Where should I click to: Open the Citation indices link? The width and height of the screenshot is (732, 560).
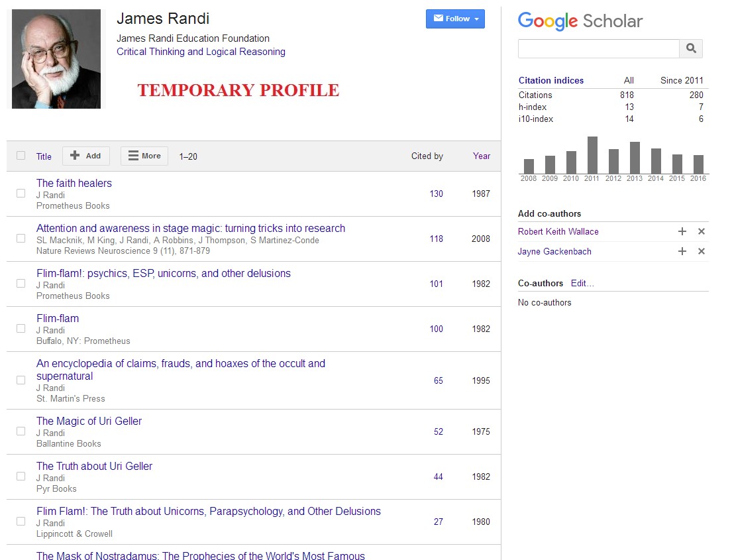[551, 80]
